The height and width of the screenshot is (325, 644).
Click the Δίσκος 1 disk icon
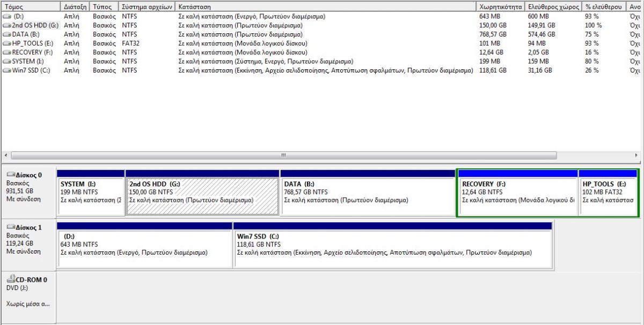pyautogui.click(x=11, y=227)
